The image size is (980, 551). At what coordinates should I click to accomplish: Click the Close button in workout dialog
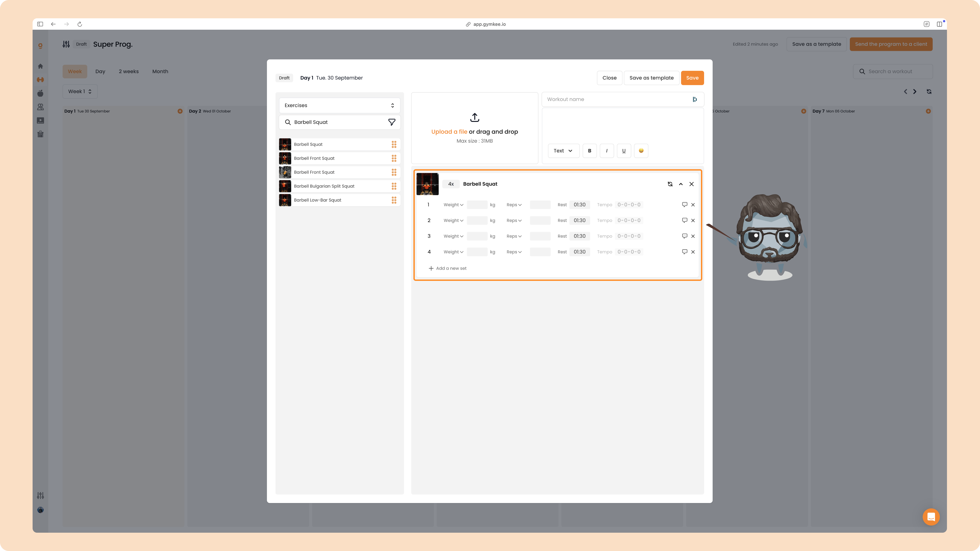(609, 78)
